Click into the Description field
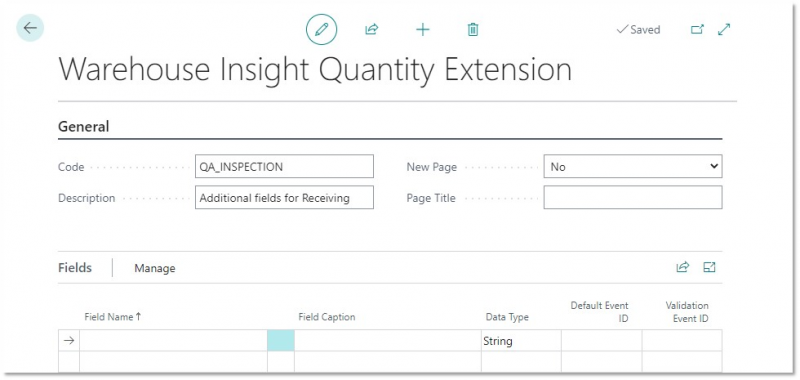The image size is (800, 380). click(284, 197)
